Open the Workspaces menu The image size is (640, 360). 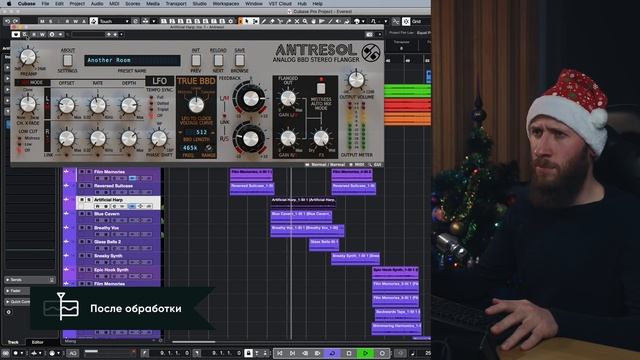(226, 3)
